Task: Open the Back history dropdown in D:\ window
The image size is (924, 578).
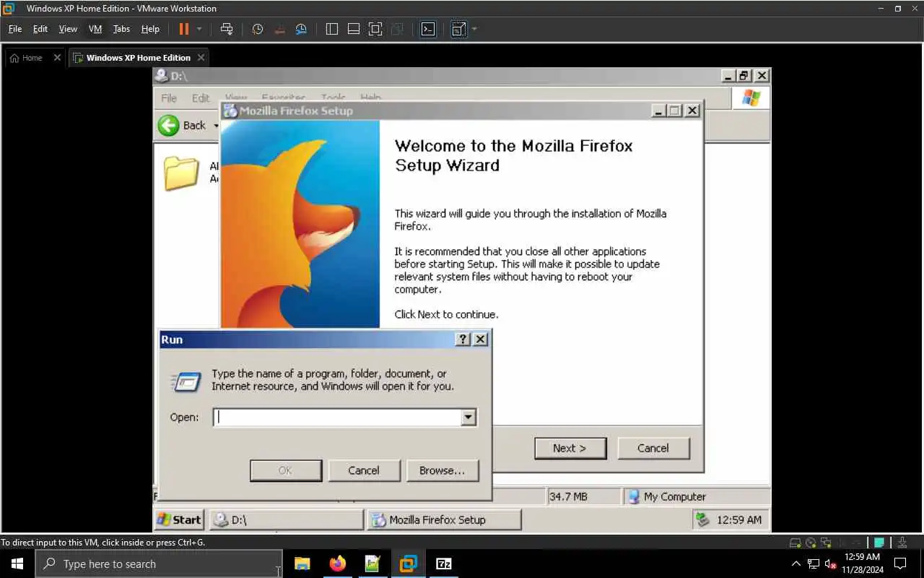Action: click(216, 126)
